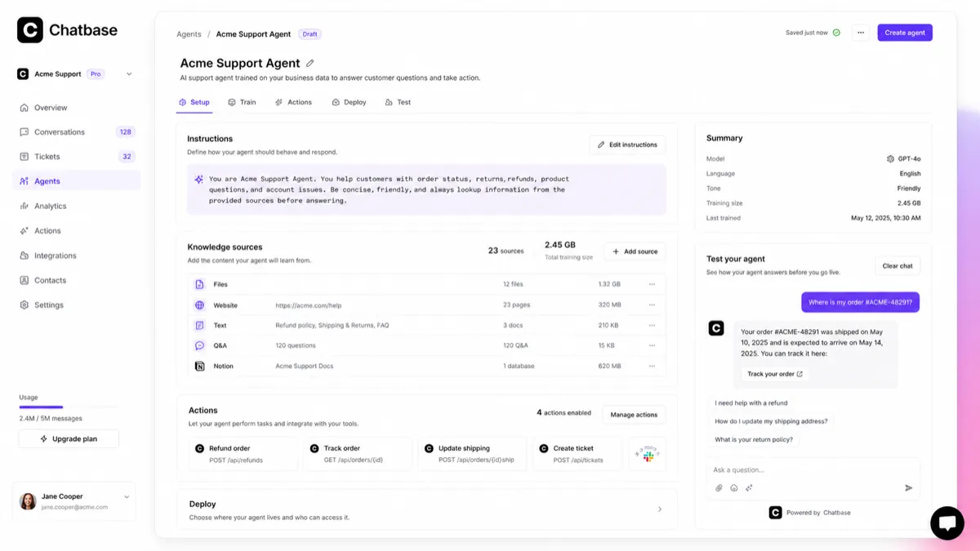Open more options for Notion row

pyautogui.click(x=652, y=366)
